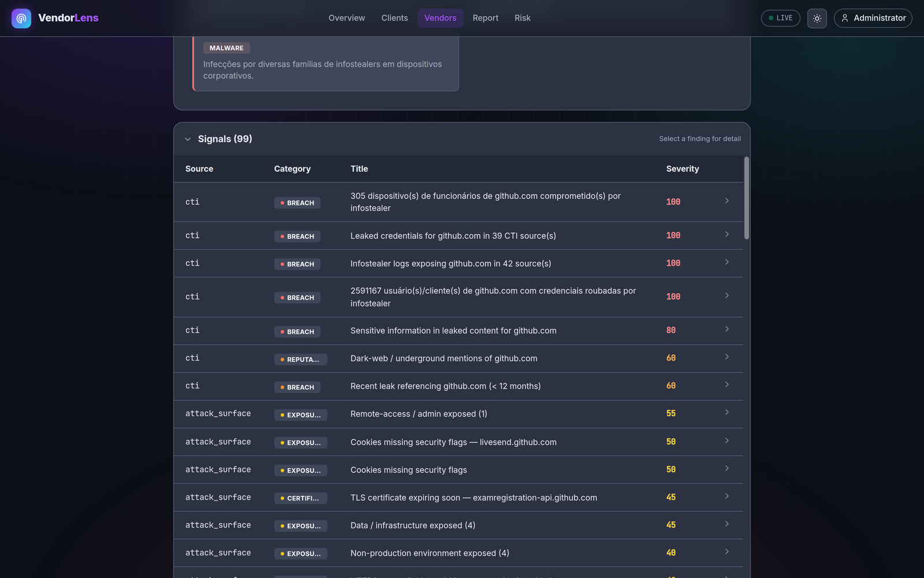Open the Administrator account menu
Image resolution: width=924 pixels, height=578 pixels.
click(x=873, y=18)
